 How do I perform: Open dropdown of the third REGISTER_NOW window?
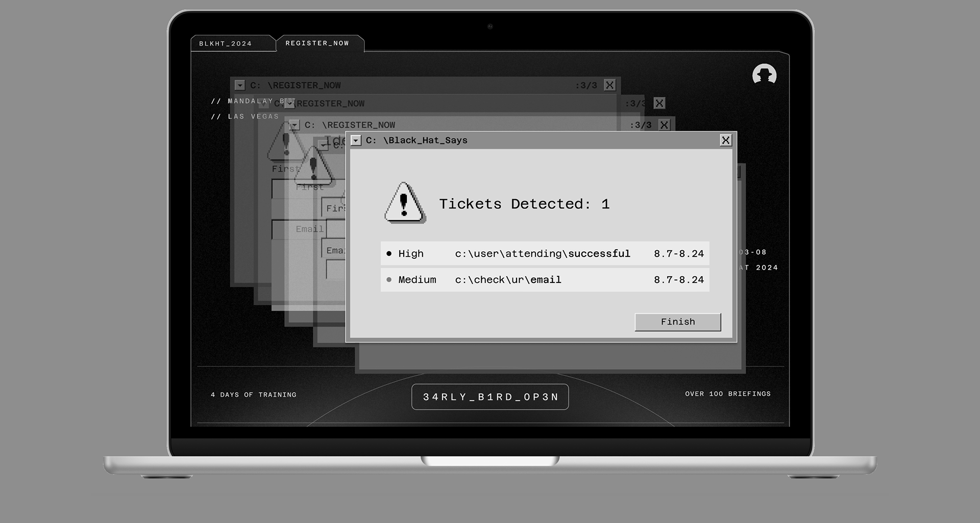(294, 125)
